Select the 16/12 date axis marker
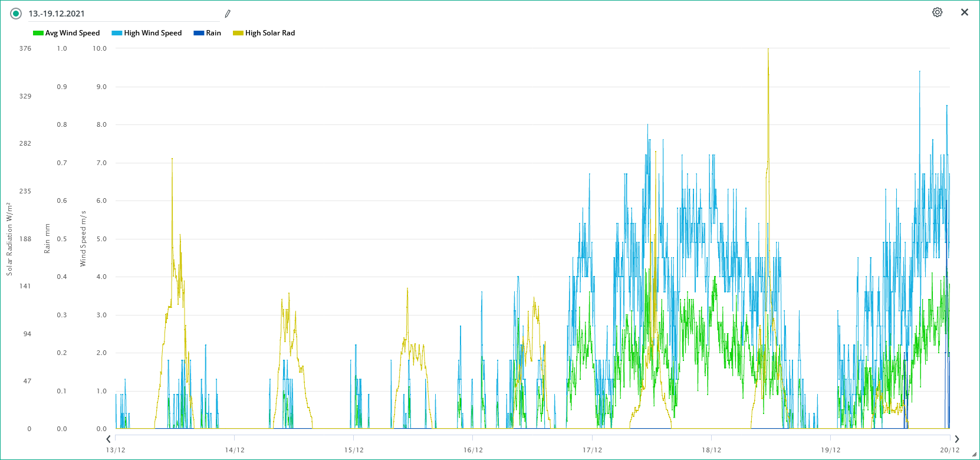 pos(473,450)
